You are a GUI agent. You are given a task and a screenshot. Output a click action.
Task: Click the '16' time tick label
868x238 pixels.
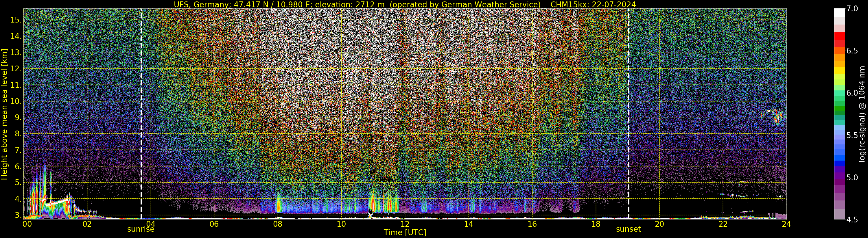[532, 224]
